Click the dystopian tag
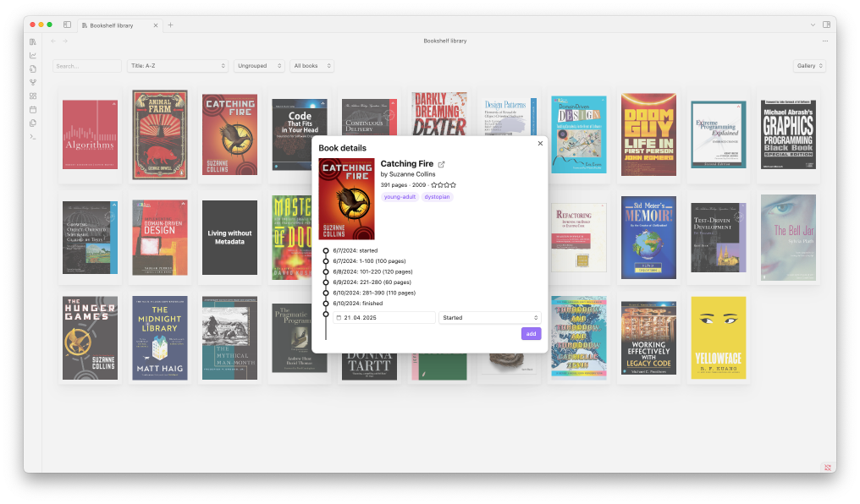 click(x=437, y=197)
